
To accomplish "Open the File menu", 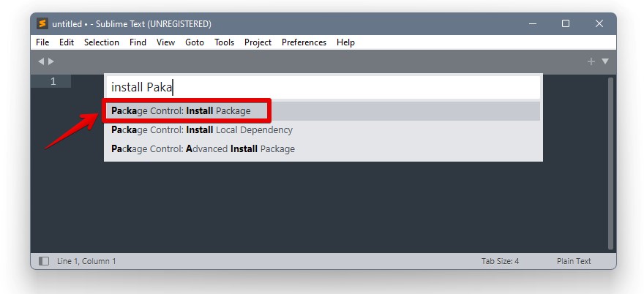I will point(42,42).
